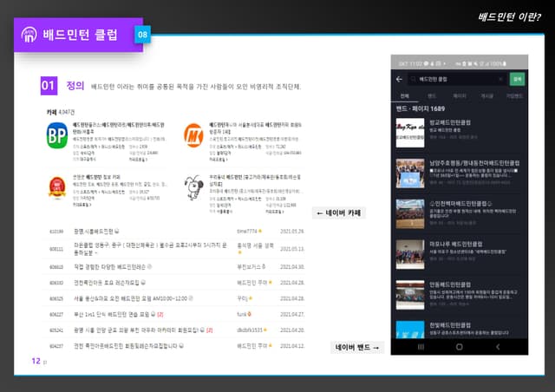Click the red [2] comment count on 2021.04.20 post
Viewport: 555px width, 392px height.
click(209, 330)
